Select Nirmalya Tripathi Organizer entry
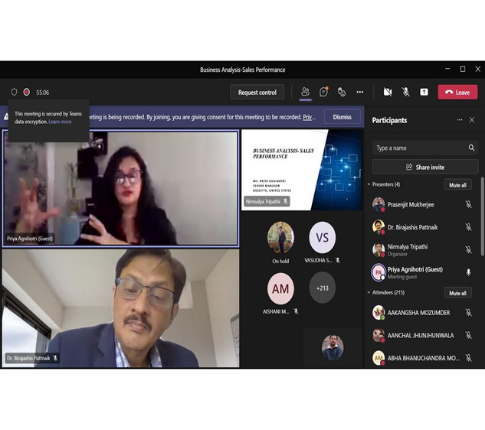The height and width of the screenshot is (430, 485). point(423,250)
